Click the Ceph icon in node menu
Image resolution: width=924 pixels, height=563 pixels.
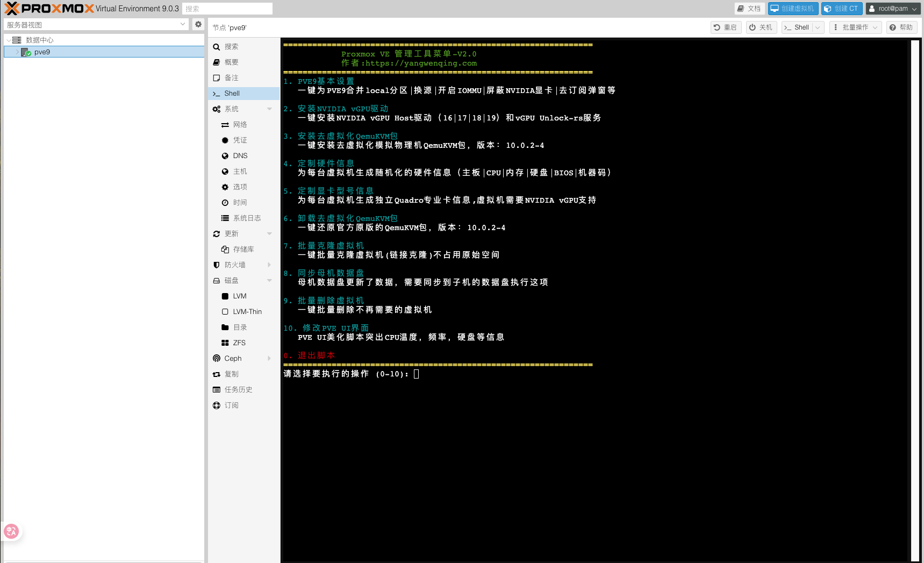point(217,359)
